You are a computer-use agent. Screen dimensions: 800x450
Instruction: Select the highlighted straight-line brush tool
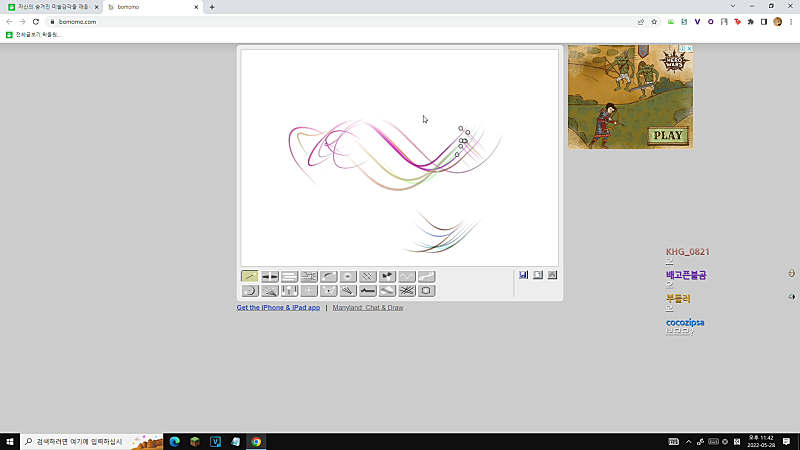pyautogui.click(x=249, y=276)
